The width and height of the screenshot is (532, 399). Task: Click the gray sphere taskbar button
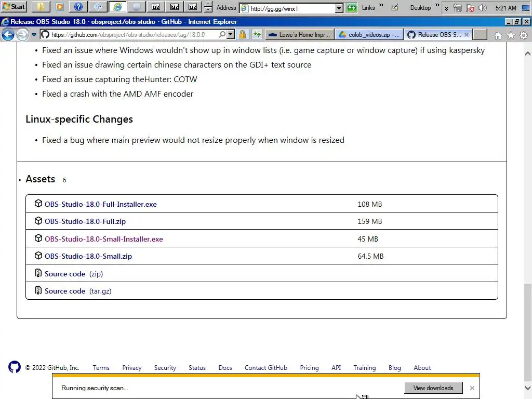137,6
